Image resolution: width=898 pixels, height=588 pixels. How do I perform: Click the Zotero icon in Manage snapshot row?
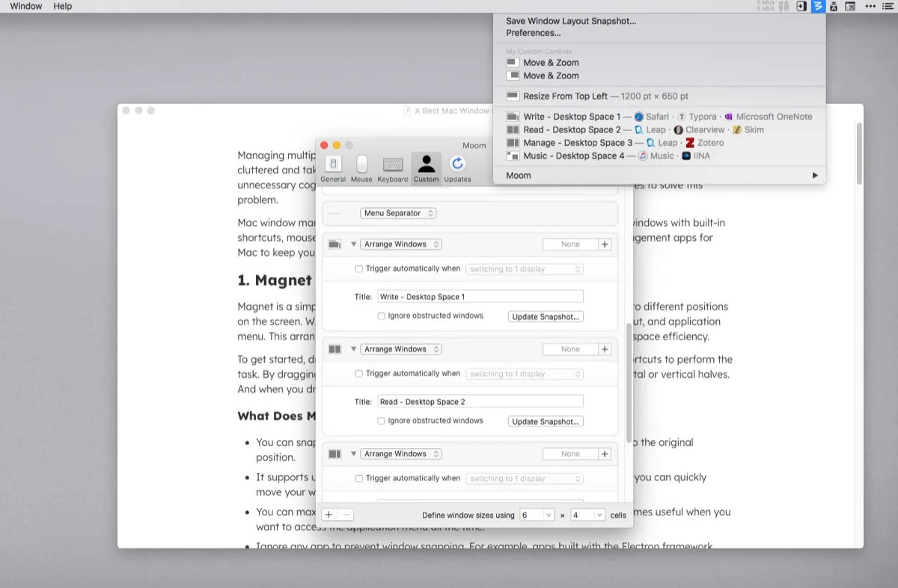tap(690, 142)
